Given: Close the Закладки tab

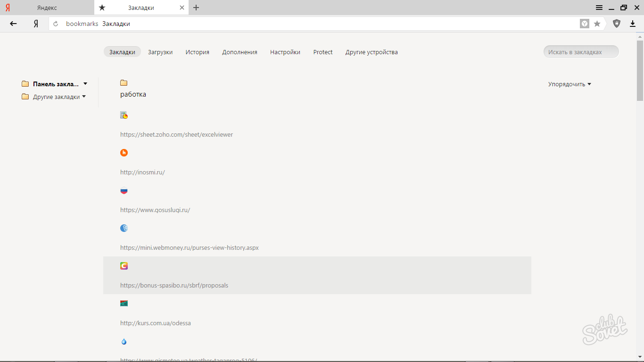Looking at the screenshot, I should pos(182,8).
